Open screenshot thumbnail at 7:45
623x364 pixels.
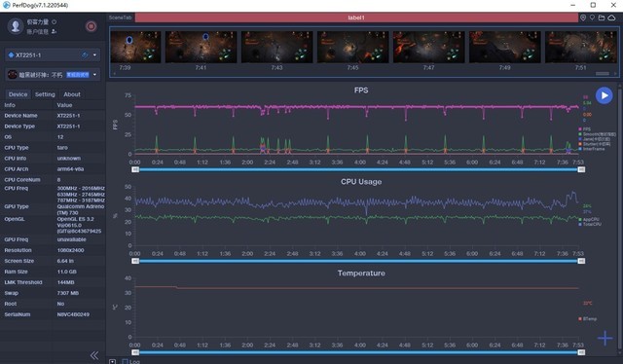pos(352,47)
